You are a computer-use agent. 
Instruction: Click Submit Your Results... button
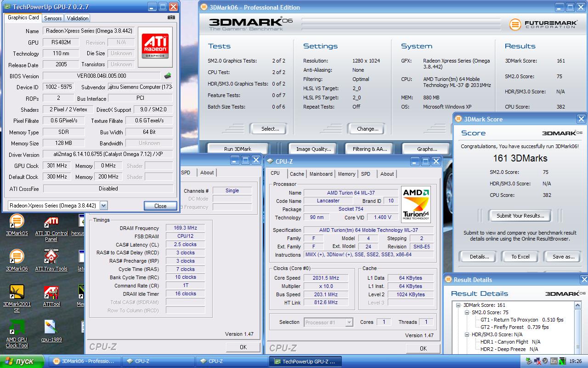520,216
